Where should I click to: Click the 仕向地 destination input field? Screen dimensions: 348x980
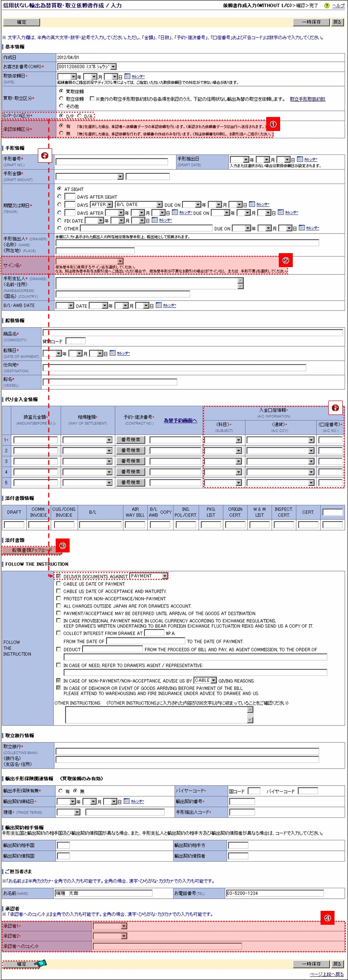(x=174, y=368)
